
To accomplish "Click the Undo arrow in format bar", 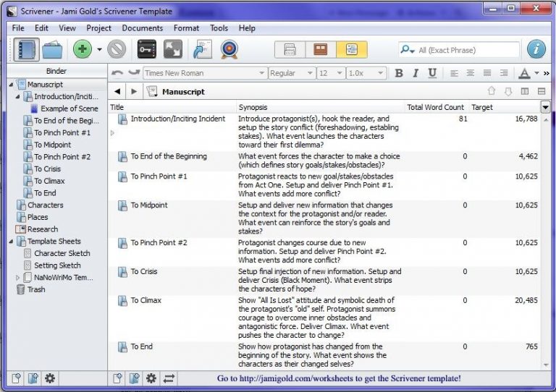I will pyautogui.click(x=117, y=73).
